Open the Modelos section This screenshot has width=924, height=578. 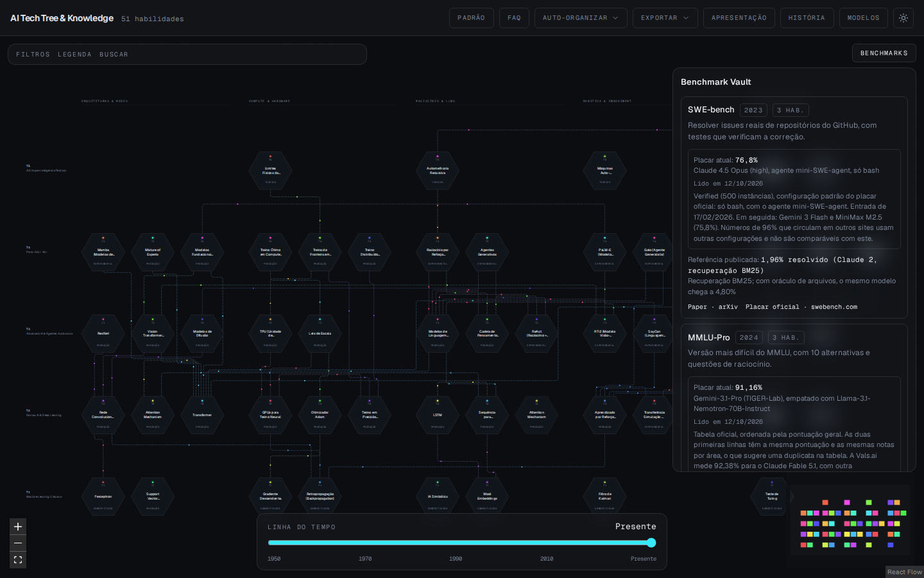pyautogui.click(x=864, y=18)
